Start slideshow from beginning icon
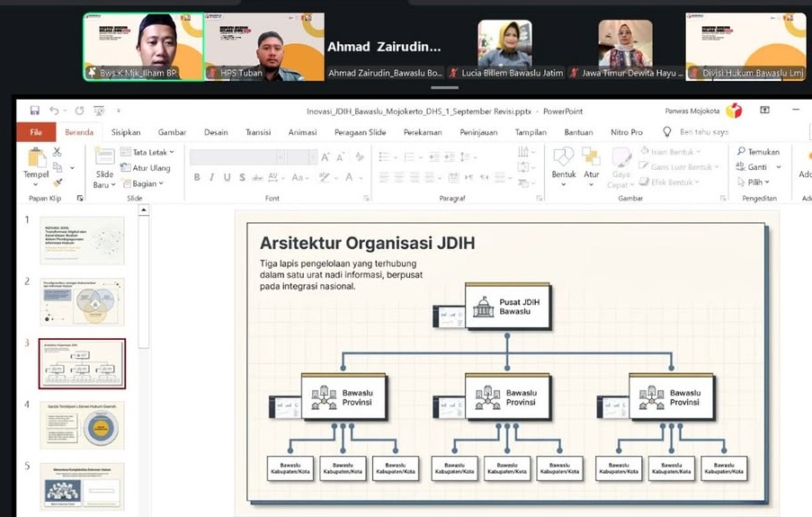Viewport: 812px width, 517px height. click(x=99, y=111)
